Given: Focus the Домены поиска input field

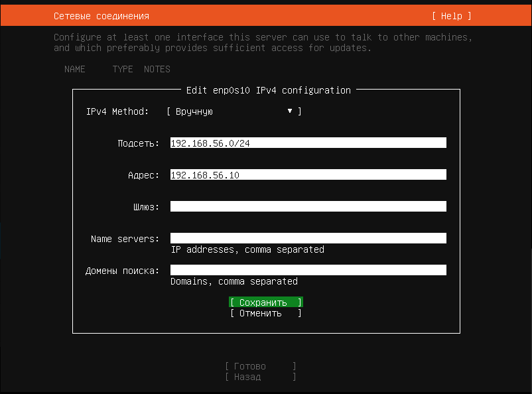Looking at the screenshot, I should [x=308, y=270].
